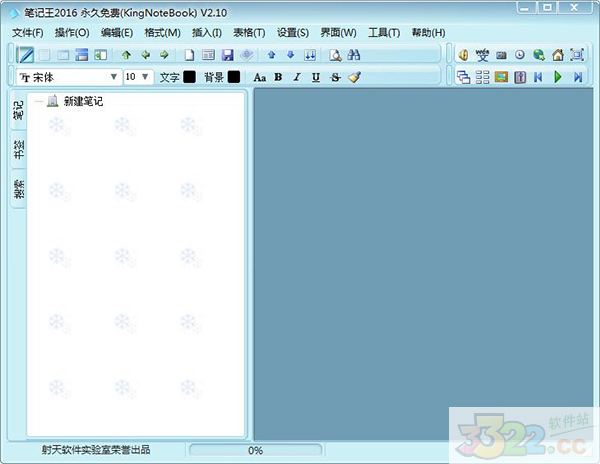The width and height of the screenshot is (600, 464).
Task: Click the green up arrow icon
Action: click(x=126, y=55)
